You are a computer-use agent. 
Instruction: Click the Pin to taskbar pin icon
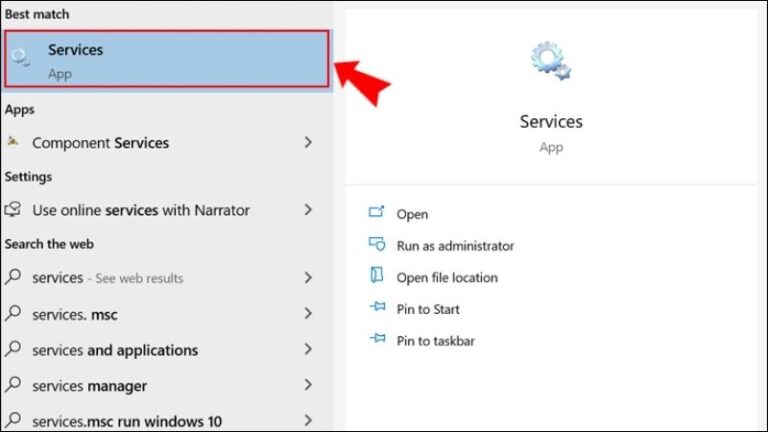(x=377, y=341)
